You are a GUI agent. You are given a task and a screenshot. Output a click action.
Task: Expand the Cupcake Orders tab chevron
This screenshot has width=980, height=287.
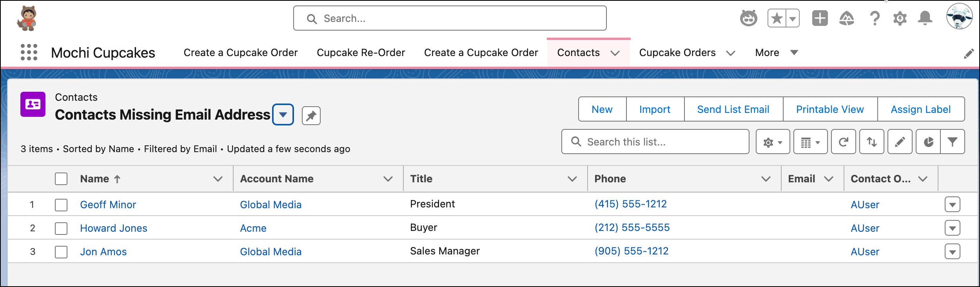click(x=730, y=53)
